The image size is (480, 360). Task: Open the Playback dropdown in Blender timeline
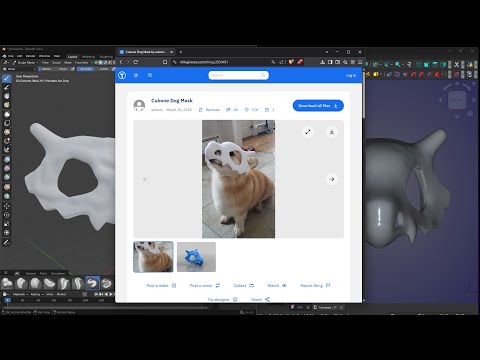click(x=20, y=294)
